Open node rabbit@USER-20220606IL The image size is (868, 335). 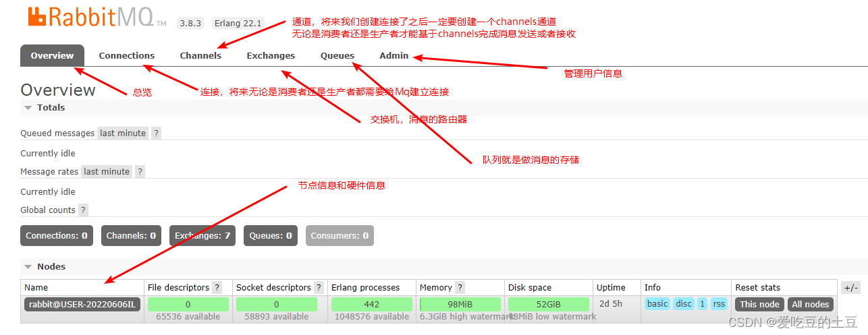pyautogui.click(x=82, y=304)
